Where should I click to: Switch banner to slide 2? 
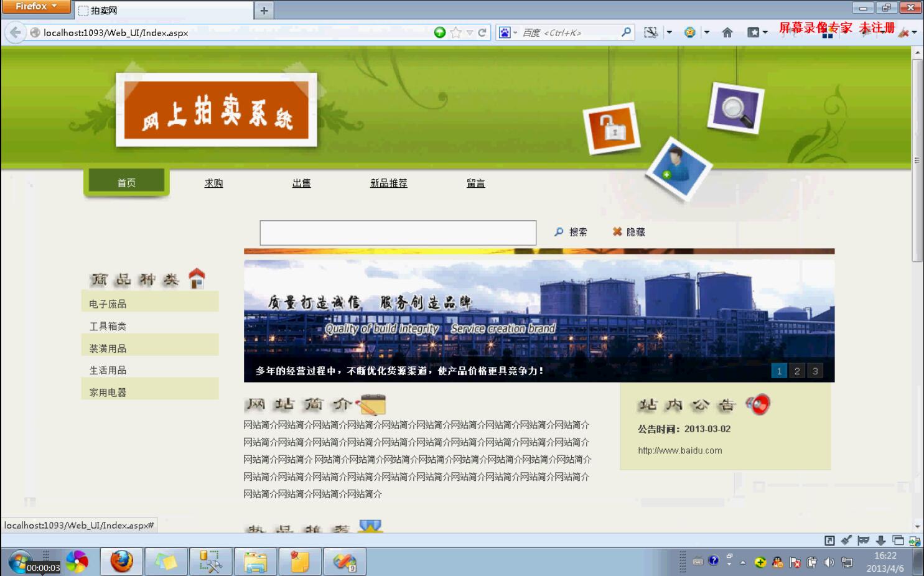797,371
